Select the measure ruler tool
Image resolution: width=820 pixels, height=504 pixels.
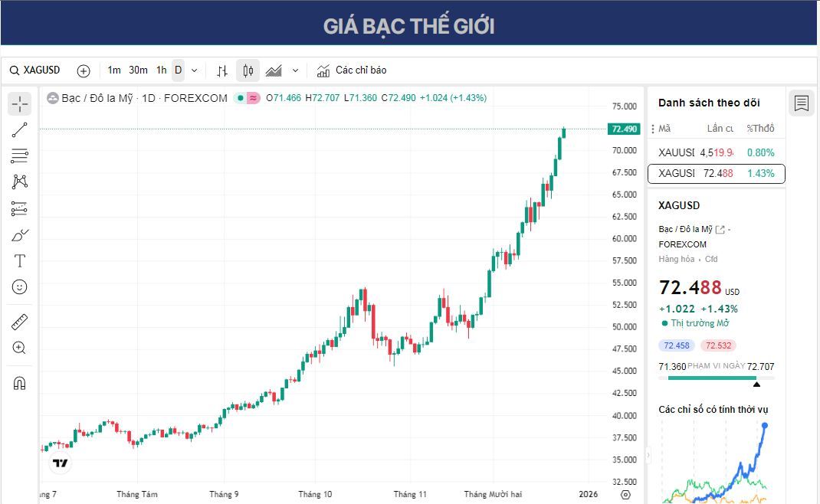[19, 322]
